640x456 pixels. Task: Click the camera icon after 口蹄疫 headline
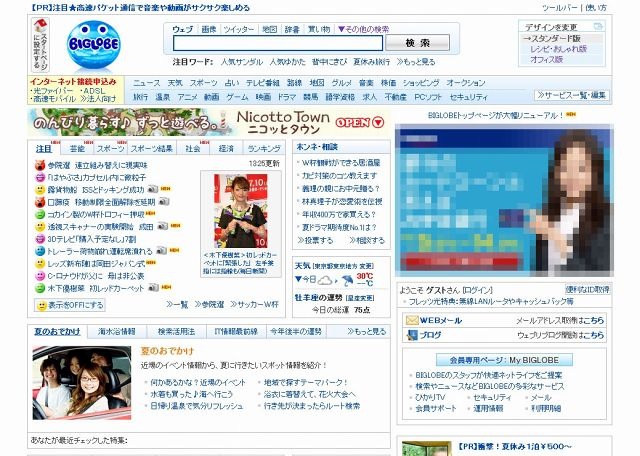pos(164,201)
